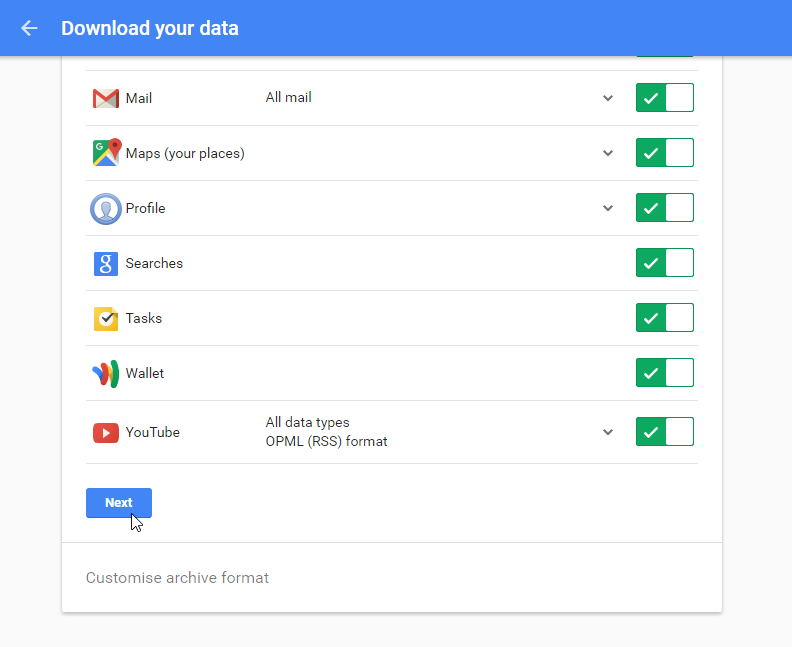The image size is (792, 647).
Task: Expand the YouTube options chevron
Action: pos(608,432)
